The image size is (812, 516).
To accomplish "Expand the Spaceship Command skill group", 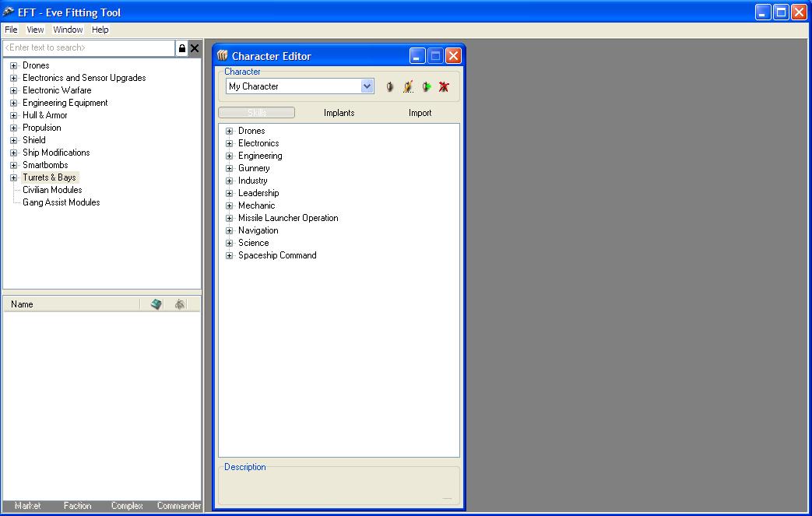I will pos(230,255).
